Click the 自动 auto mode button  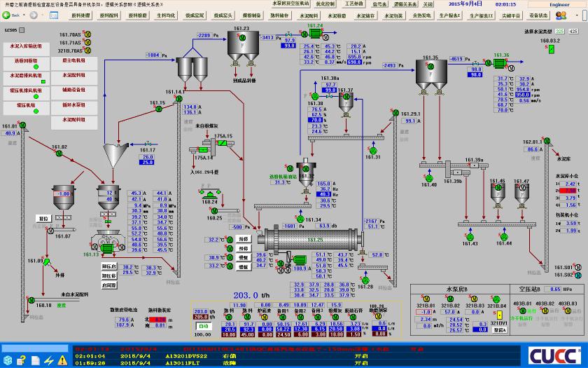coord(204,325)
